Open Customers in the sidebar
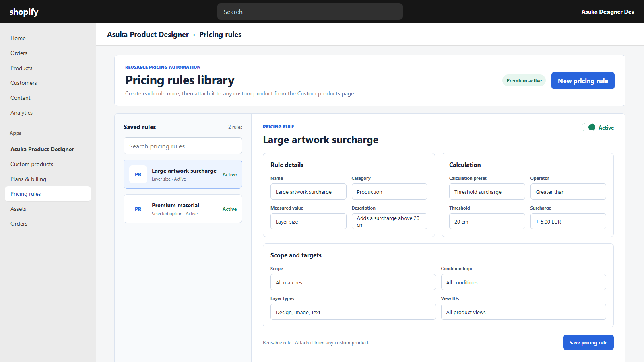Viewport: 644px width, 362px height. [48, 83]
